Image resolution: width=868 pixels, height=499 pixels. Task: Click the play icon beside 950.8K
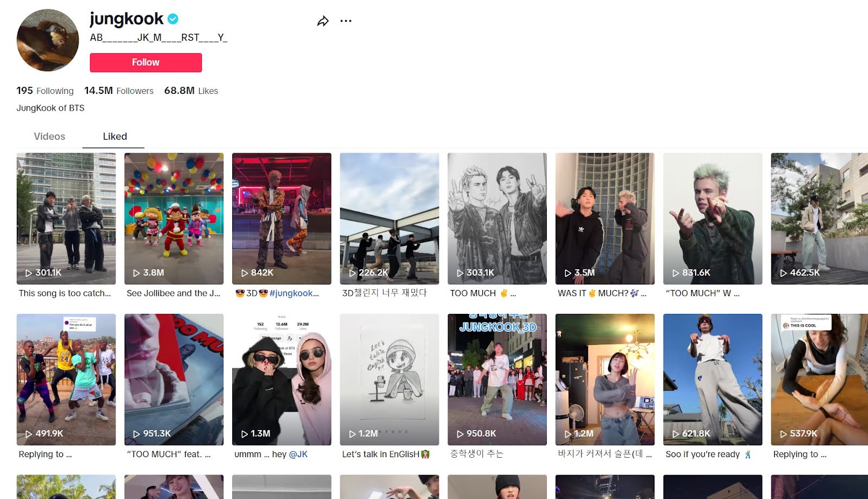459,434
